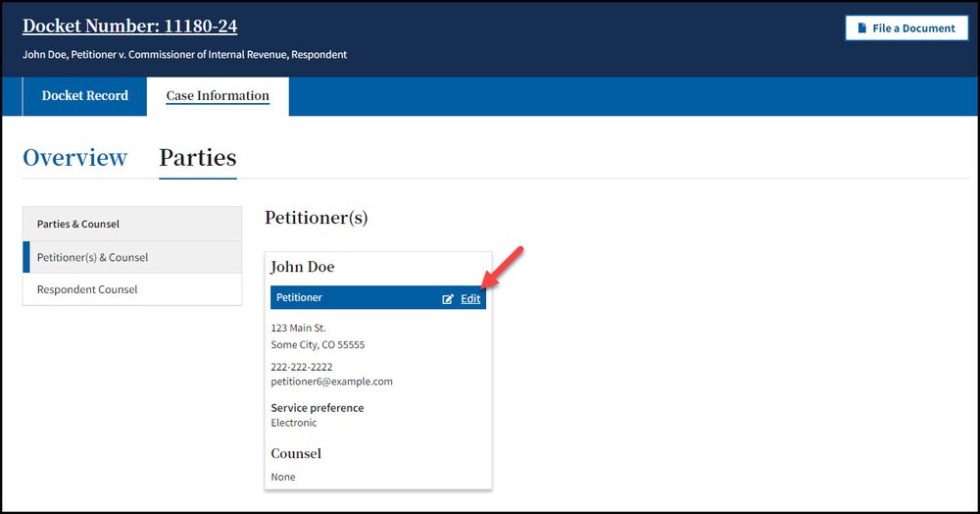The height and width of the screenshot is (514, 980).
Task: Open Respondent Counsel in the sidebar
Action: [87, 289]
